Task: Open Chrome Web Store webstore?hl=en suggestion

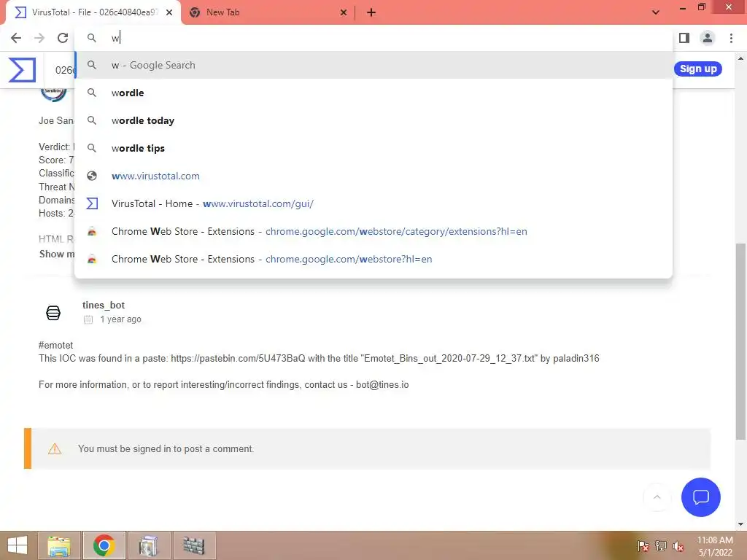Action: tap(373, 259)
